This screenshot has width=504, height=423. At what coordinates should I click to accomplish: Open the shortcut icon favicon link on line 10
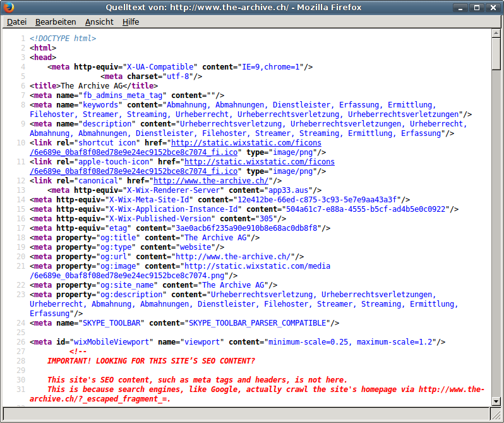[x=176, y=148]
